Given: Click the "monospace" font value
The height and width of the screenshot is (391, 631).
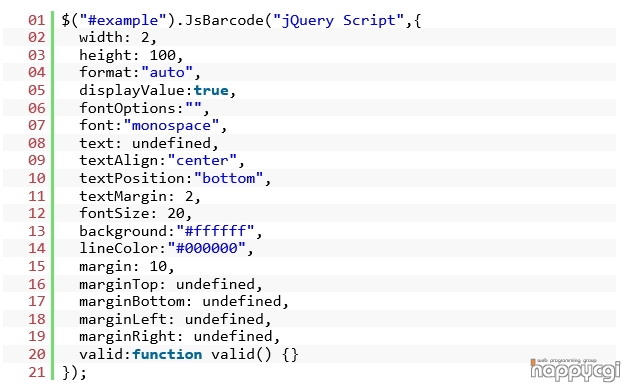Looking at the screenshot, I should coord(171,126).
